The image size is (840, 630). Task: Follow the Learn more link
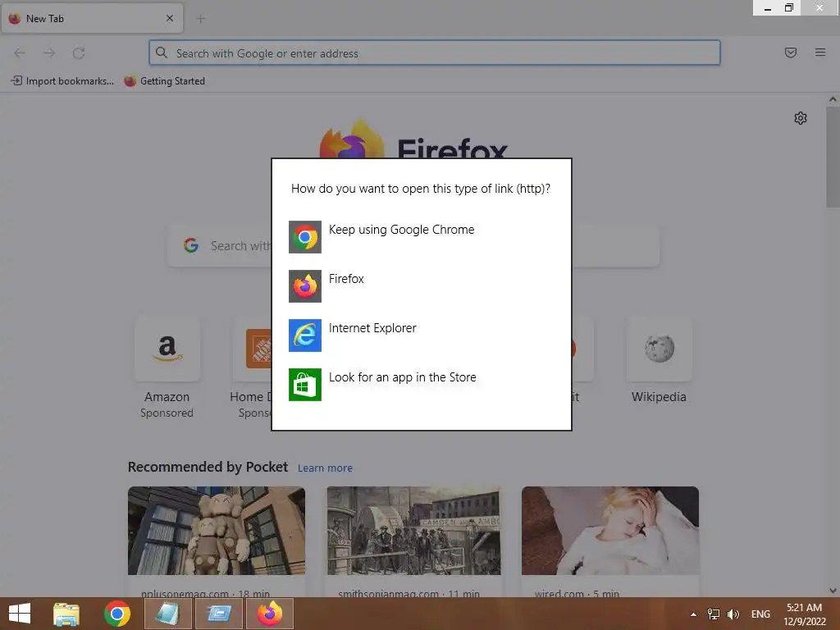coord(325,468)
